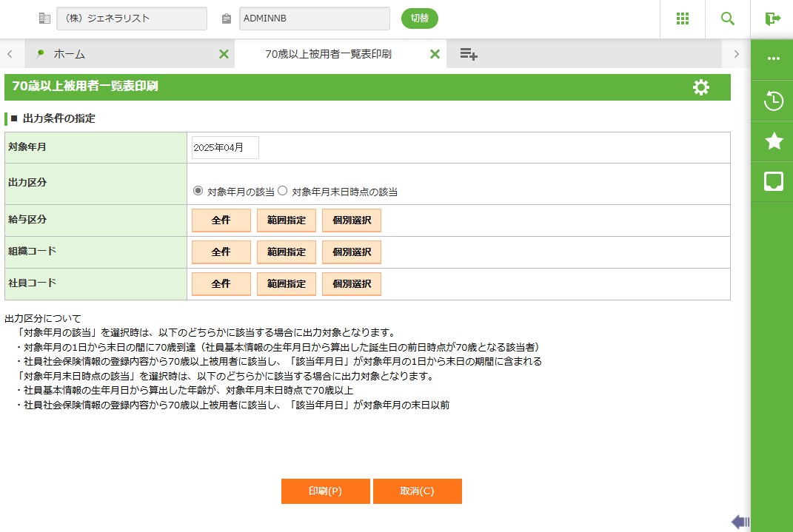Open the history clock icon in sidebar
This screenshot has height=532, width=793.
(x=773, y=101)
